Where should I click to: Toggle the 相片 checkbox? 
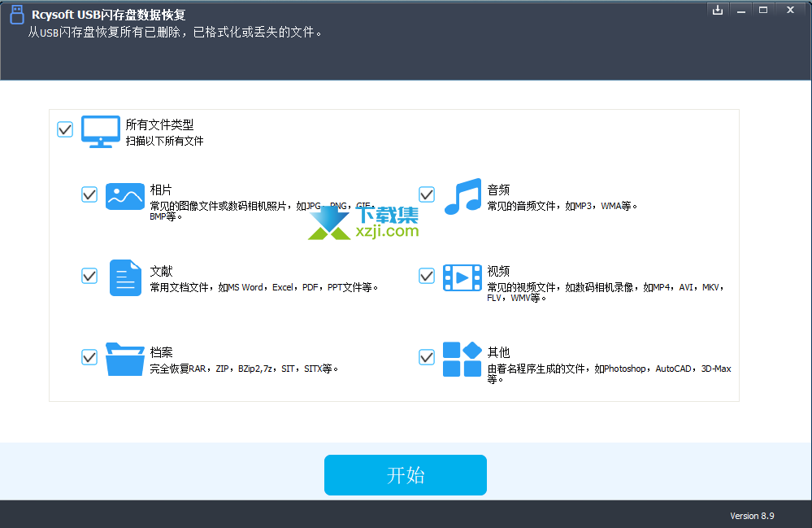[x=89, y=194]
